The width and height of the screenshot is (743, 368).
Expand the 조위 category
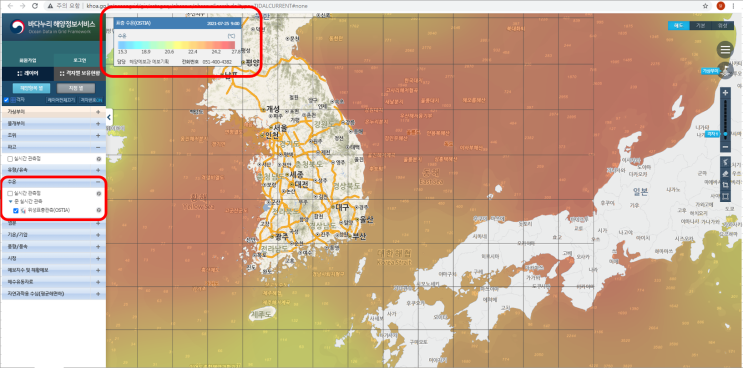pyautogui.click(x=98, y=135)
